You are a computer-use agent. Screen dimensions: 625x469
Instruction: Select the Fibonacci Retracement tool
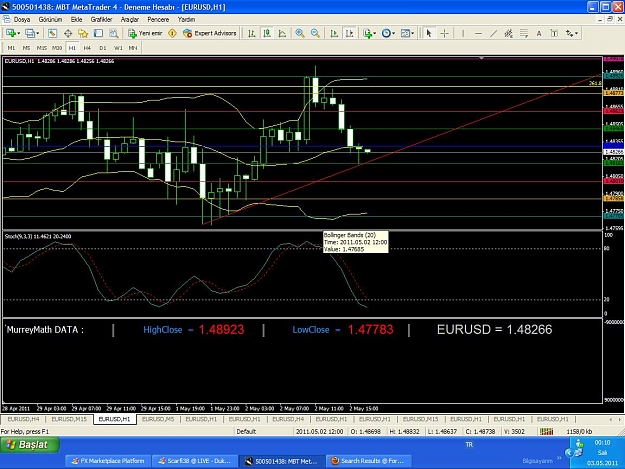524,33
